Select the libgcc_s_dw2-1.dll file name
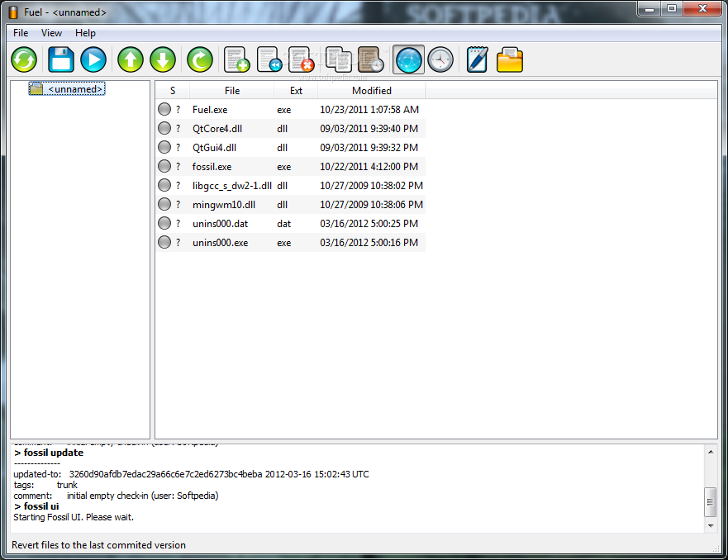This screenshot has width=728, height=560. coord(232,186)
